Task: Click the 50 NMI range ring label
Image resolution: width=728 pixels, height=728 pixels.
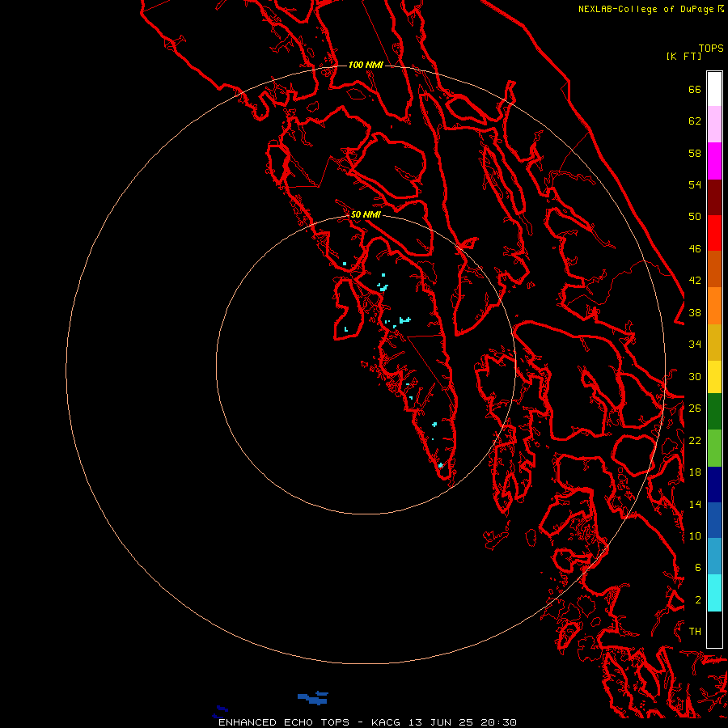Action: [x=366, y=214]
